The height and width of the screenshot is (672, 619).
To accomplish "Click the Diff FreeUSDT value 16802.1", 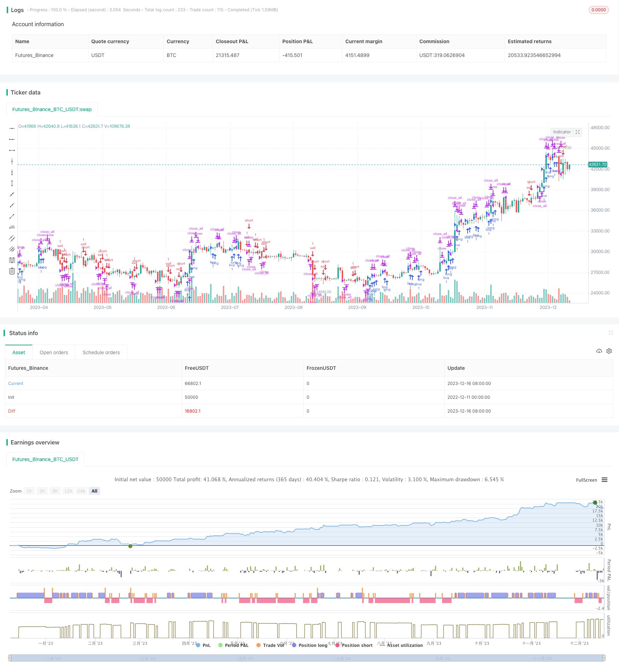I will coord(192,411).
